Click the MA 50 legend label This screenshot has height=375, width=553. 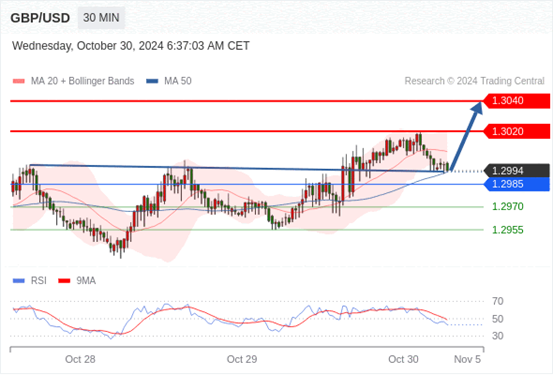[x=178, y=81]
